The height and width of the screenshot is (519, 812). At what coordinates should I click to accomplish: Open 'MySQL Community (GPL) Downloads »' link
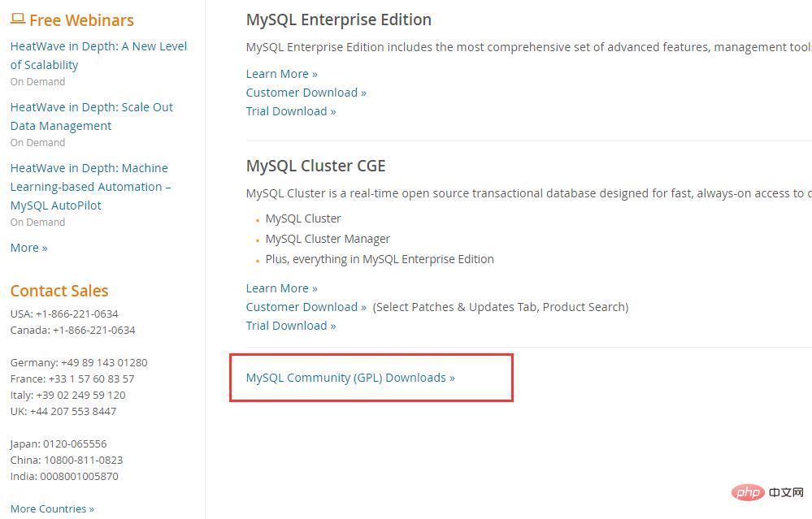350,378
